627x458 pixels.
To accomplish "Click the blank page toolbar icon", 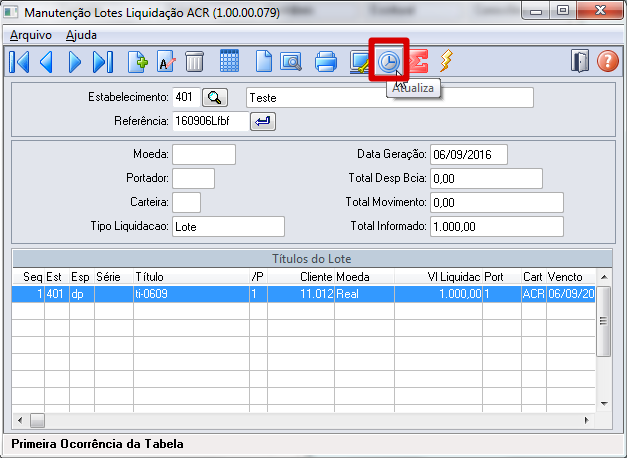I will coord(264,62).
